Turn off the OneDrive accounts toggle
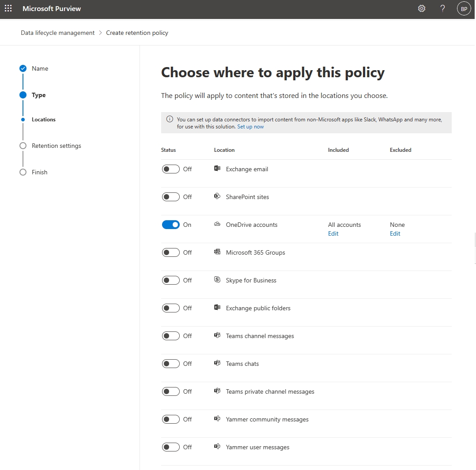Screen dimensions: 476x470 171,224
